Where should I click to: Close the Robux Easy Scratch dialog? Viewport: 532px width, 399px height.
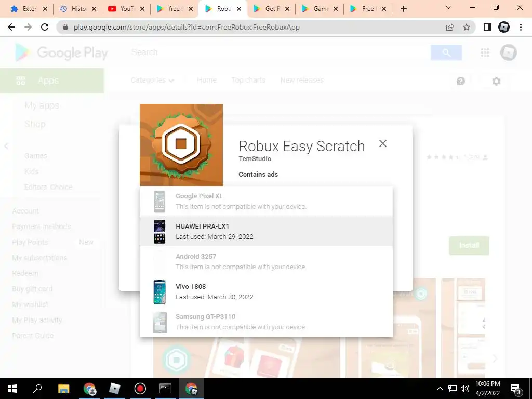pos(383,143)
